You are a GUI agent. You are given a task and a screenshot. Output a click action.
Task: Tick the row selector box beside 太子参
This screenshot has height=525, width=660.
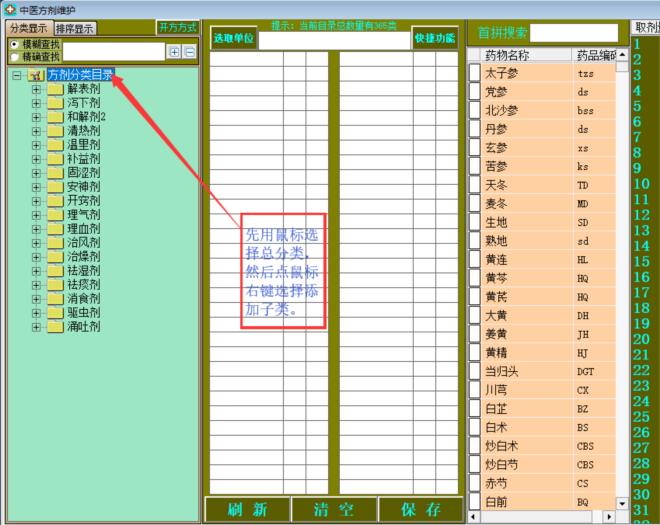474,73
